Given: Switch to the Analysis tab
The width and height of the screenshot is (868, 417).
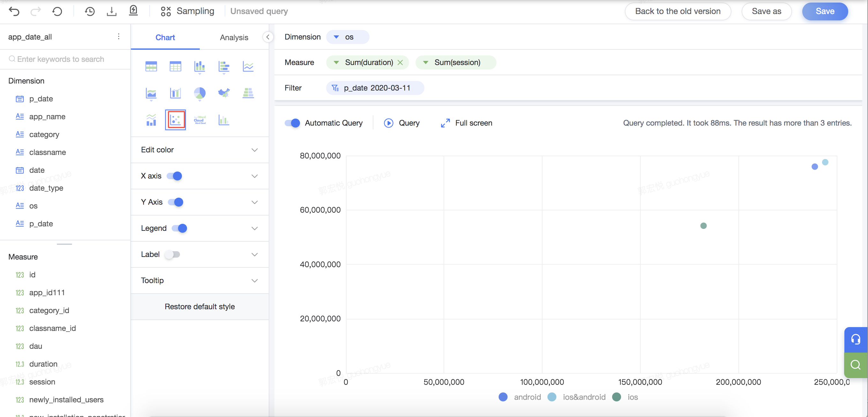Looking at the screenshot, I should (x=234, y=37).
